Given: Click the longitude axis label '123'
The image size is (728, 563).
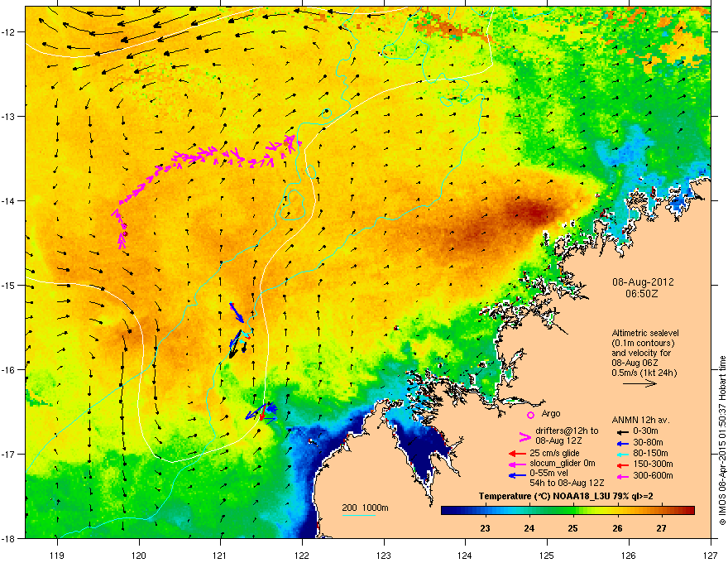Looking at the screenshot, I should (x=384, y=555).
